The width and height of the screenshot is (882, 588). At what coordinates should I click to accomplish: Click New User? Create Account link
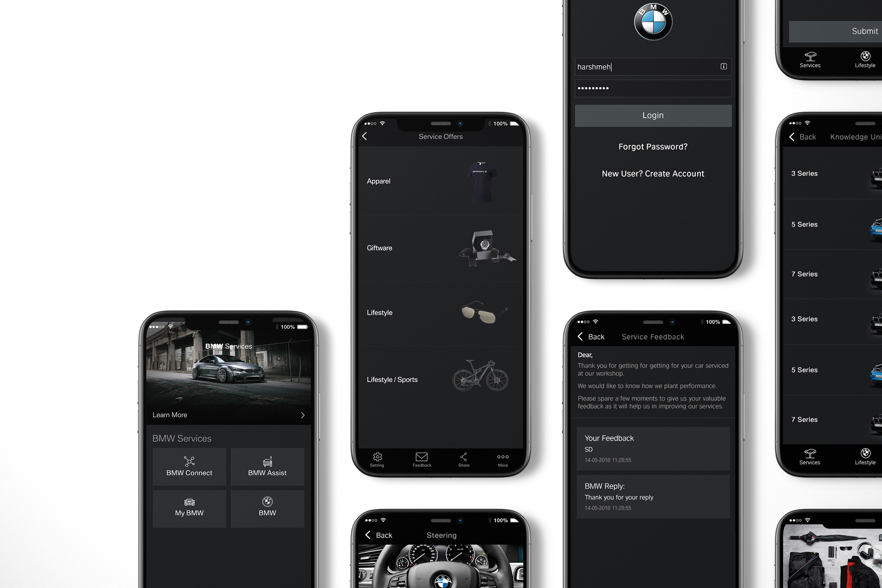coord(652,173)
